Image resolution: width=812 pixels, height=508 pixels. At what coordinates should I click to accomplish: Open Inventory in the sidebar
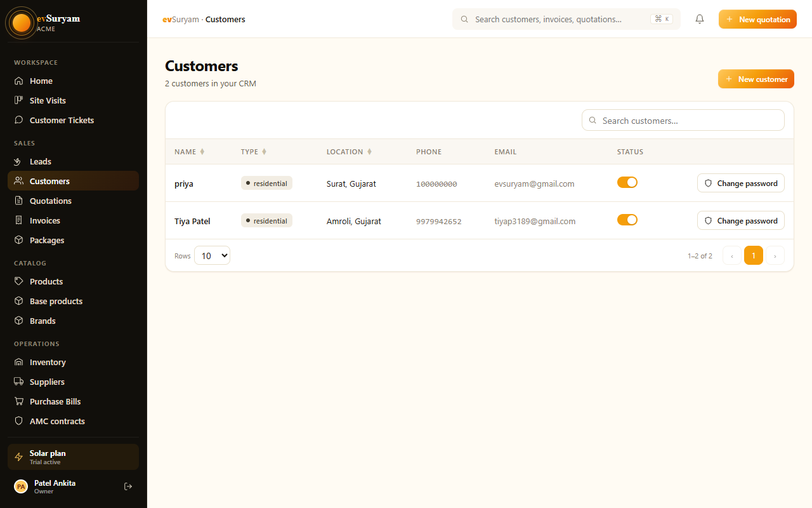[73, 362]
